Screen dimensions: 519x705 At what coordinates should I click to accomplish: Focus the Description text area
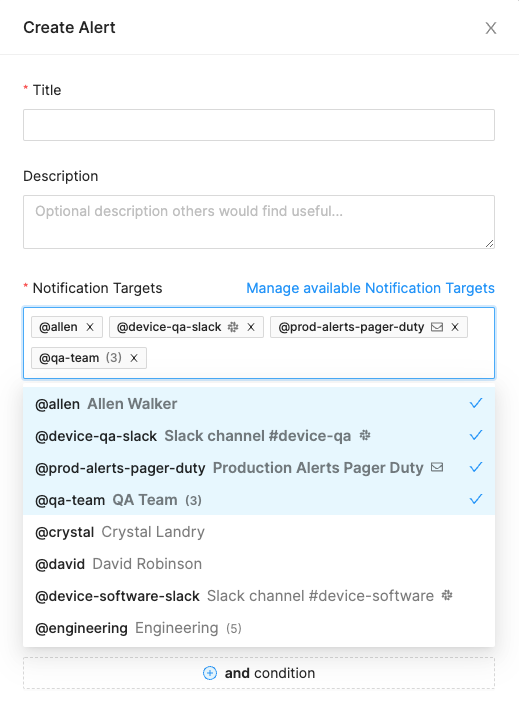point(259,222)
